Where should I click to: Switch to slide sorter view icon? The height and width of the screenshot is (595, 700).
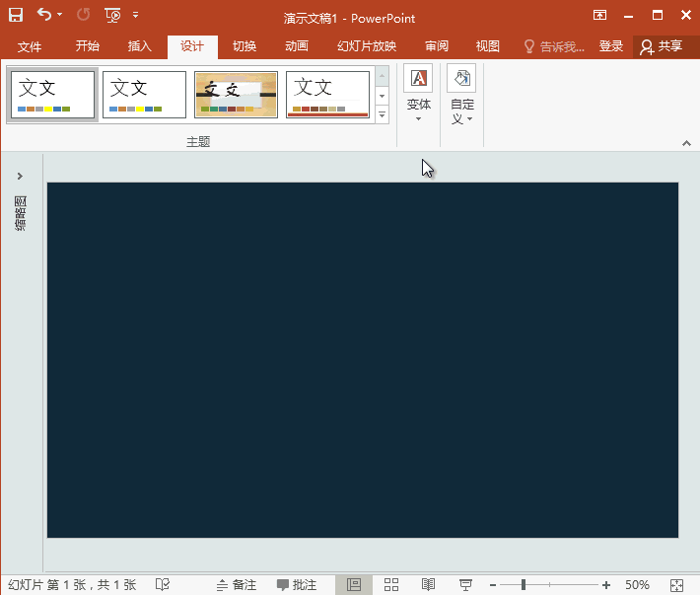click(390, 585)
